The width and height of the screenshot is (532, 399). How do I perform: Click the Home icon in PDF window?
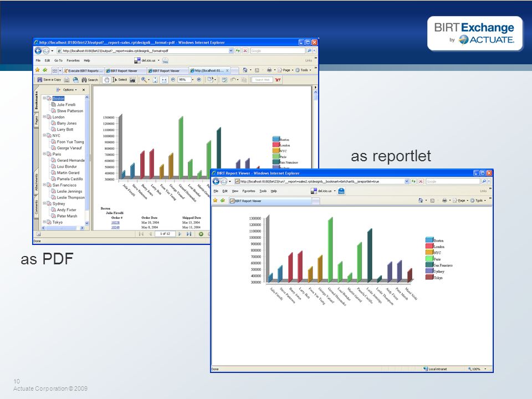pos(245,70)
